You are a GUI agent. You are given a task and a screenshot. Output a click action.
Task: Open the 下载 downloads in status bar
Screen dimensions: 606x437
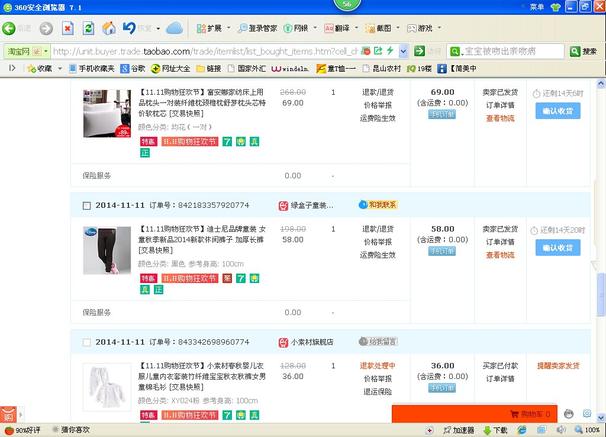(495, 430)
